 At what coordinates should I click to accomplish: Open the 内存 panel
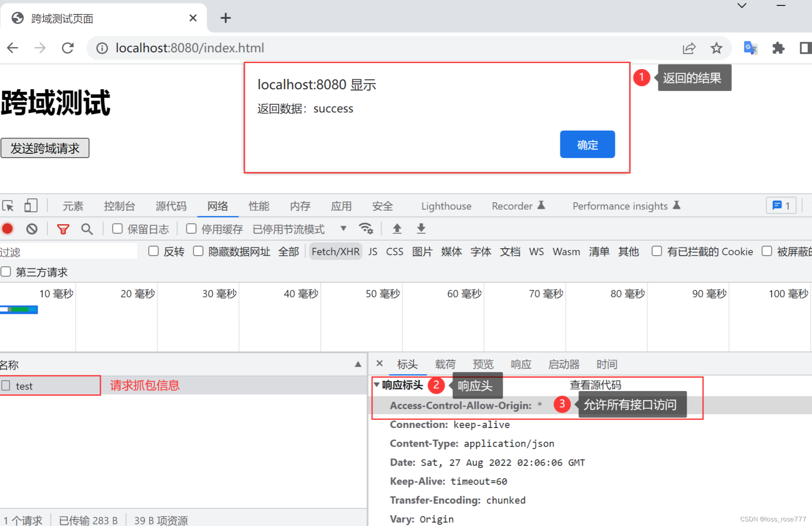click(x=300, y=206)
